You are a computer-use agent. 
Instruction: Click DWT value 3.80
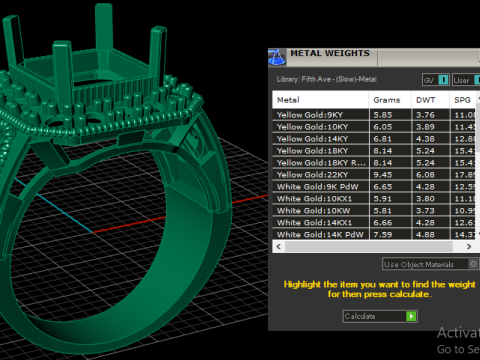pyautogui.click(x=425, y=199)
